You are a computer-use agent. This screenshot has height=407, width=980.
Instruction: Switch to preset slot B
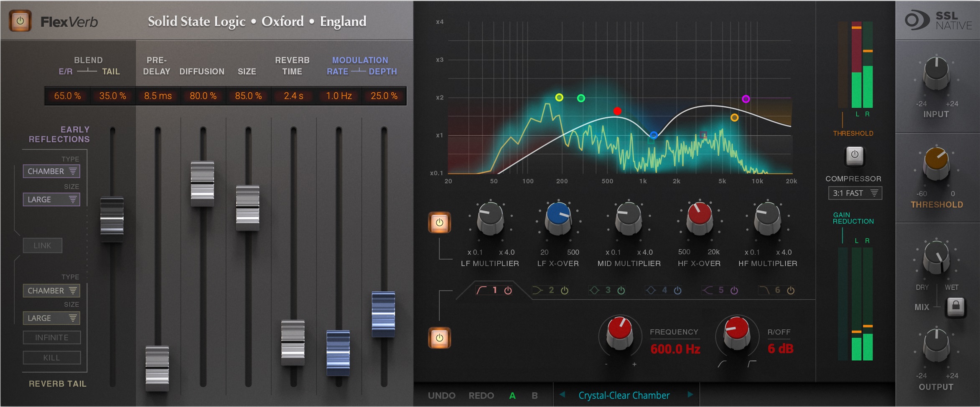click(534, 395)
